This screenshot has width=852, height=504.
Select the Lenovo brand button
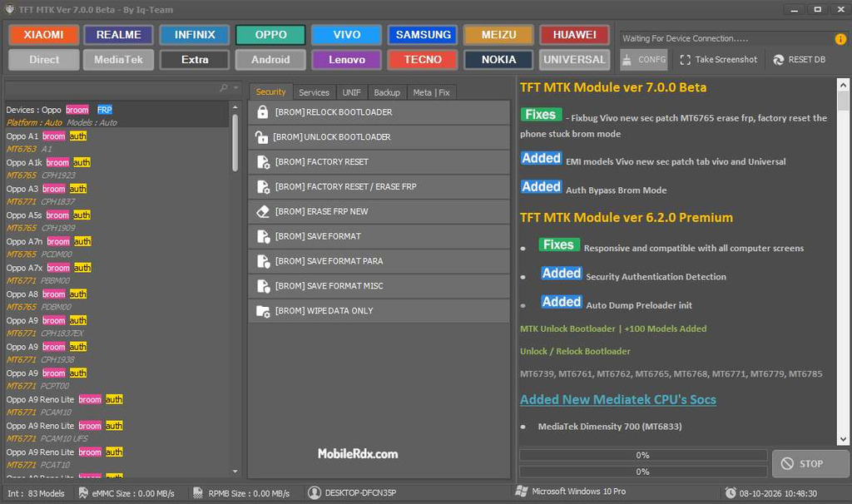[347, 60]
